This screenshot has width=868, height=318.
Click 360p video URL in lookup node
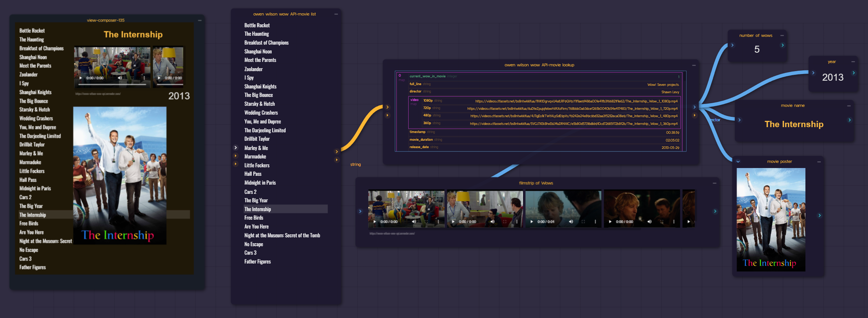tap(574, 123)
